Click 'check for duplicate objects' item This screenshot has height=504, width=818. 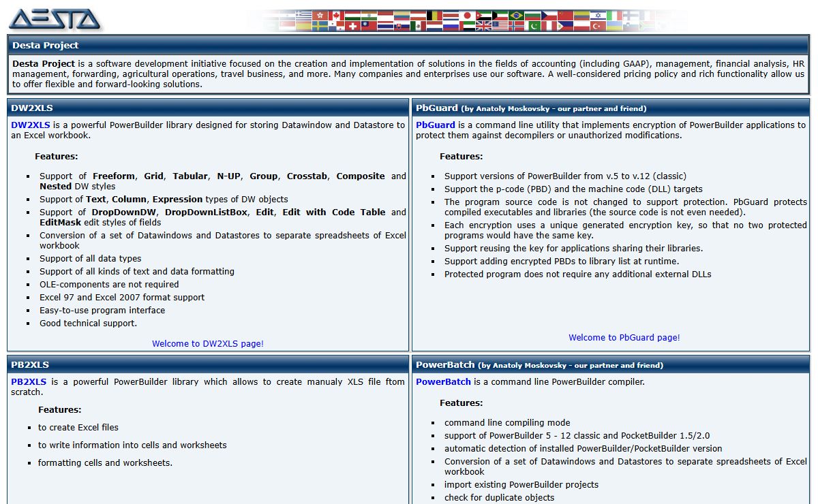click(499, 497)
